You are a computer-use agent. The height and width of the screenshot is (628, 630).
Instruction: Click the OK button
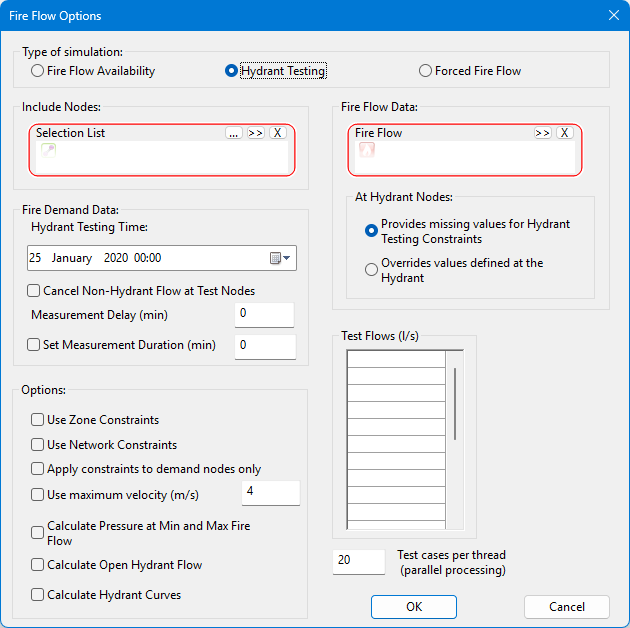pos(413,607)
